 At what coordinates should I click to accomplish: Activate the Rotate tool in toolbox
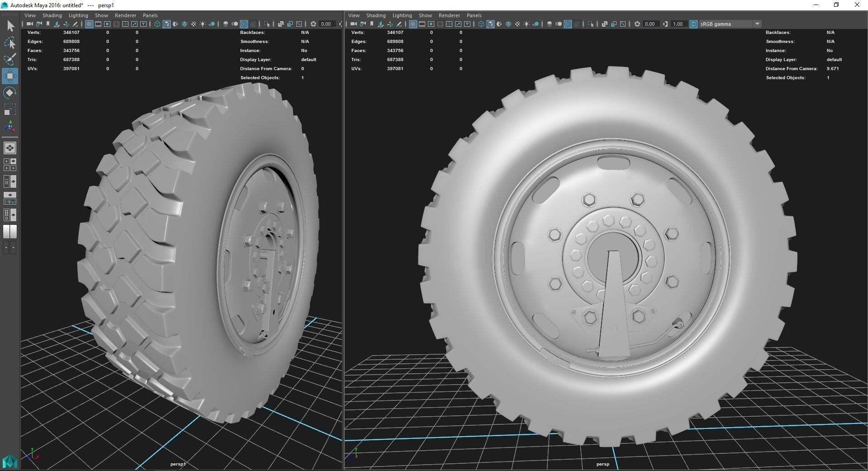(x=10, y=93)
